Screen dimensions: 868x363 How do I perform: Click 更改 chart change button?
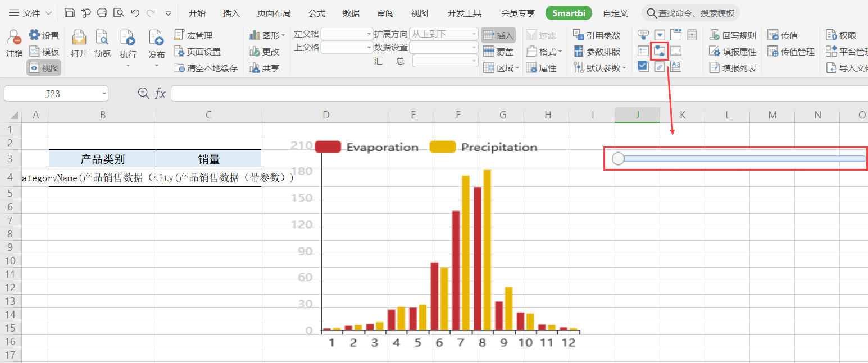tap(264, 52)
